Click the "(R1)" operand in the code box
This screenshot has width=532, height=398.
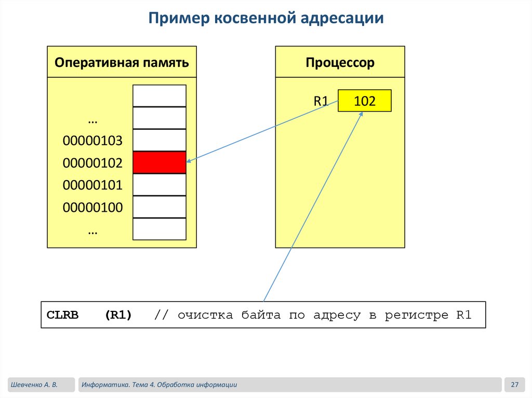(x=118, y=315)
